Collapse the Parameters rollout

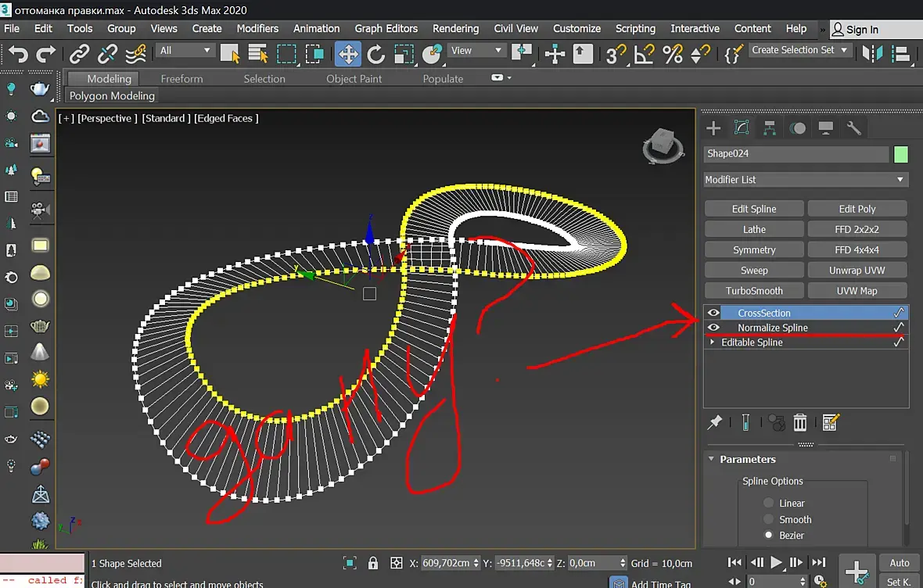(711, 459)
